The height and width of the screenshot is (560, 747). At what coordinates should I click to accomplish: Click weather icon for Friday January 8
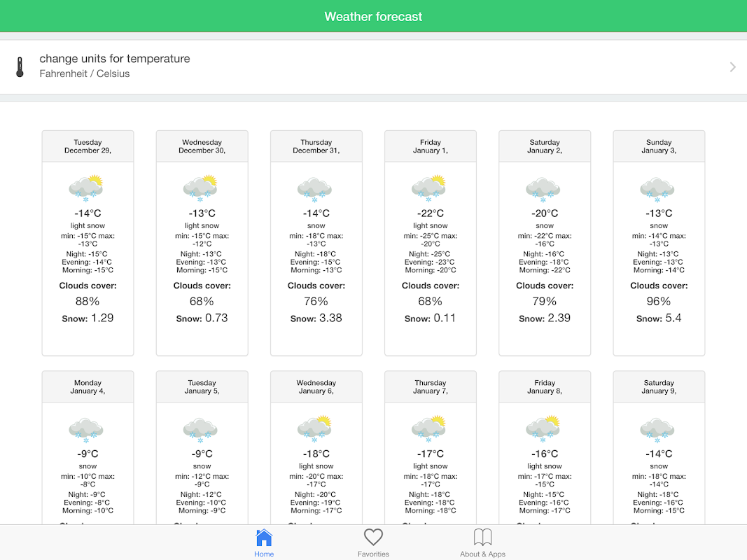(543, 428)
